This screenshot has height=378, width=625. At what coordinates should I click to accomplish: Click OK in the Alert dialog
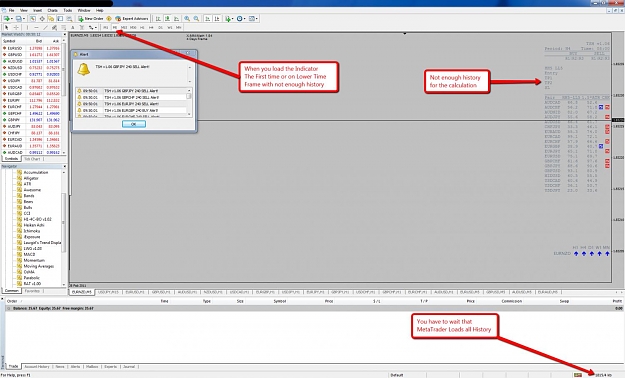pos(134,124)
